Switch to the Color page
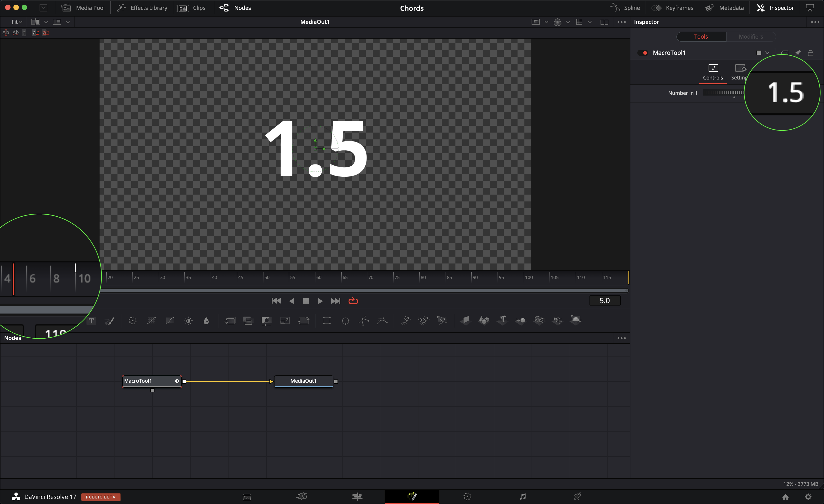824x504 pixels. point(467,497)
